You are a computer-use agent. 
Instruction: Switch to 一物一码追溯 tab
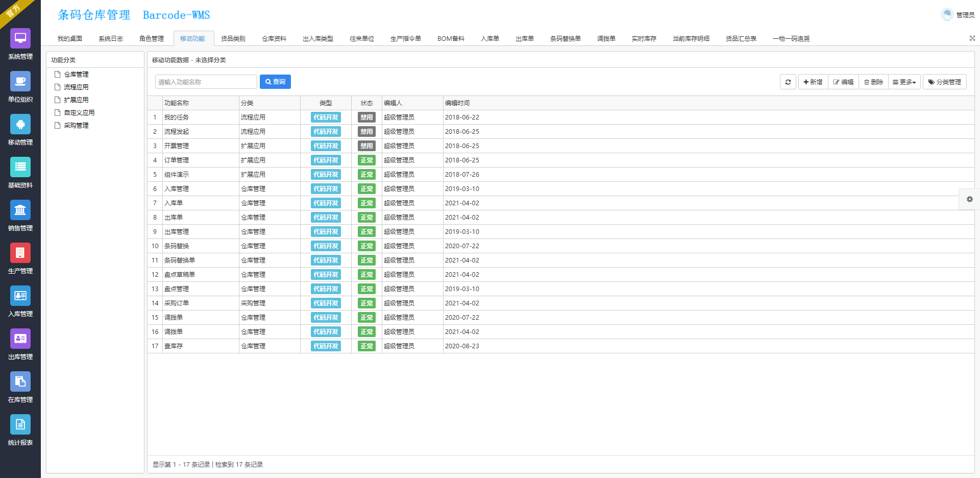coord(791,39)
